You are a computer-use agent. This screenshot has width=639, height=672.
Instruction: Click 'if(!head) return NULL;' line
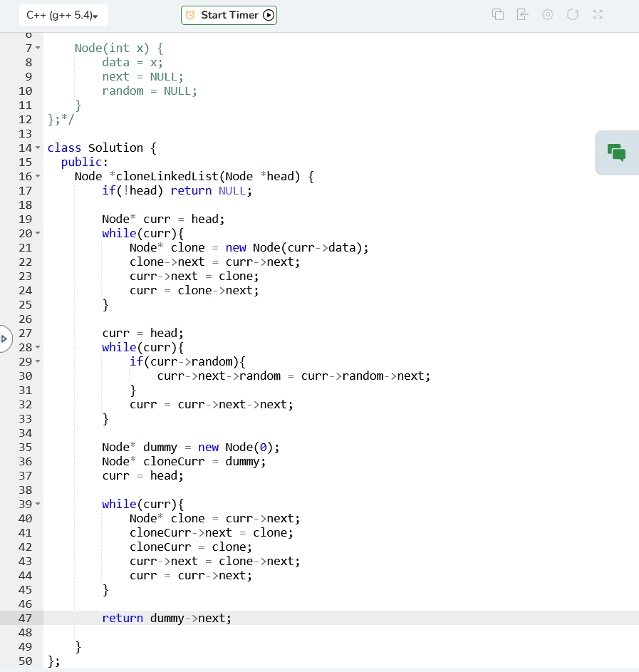point(177,190)
